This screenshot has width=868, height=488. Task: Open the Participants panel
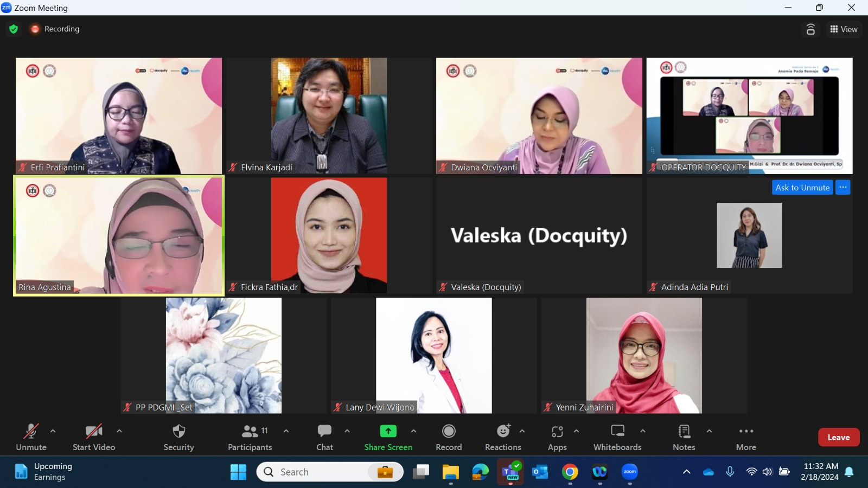[x=250, y=438]
